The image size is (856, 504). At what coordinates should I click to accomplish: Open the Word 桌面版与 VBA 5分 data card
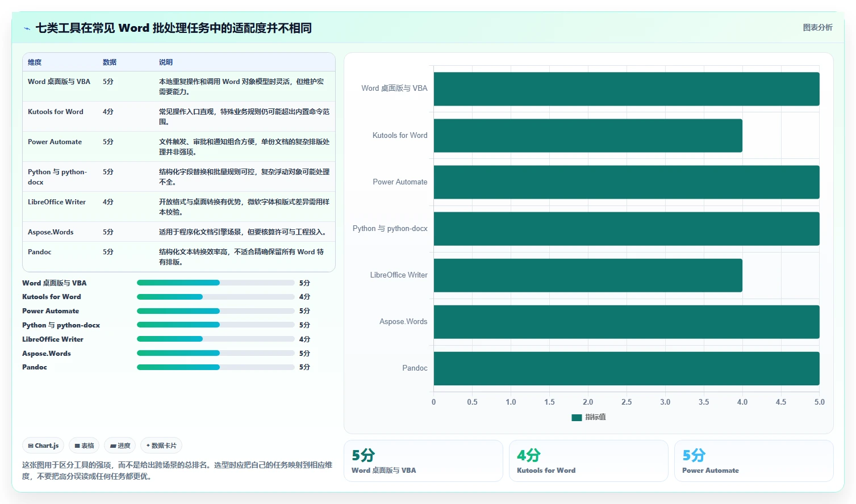(423, 461)
